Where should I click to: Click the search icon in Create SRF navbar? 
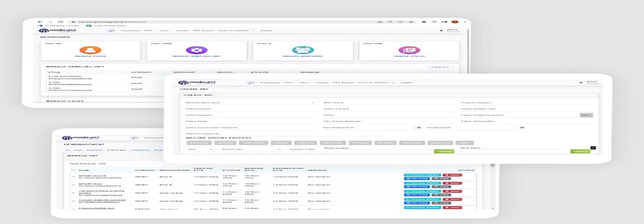(251, 82)
